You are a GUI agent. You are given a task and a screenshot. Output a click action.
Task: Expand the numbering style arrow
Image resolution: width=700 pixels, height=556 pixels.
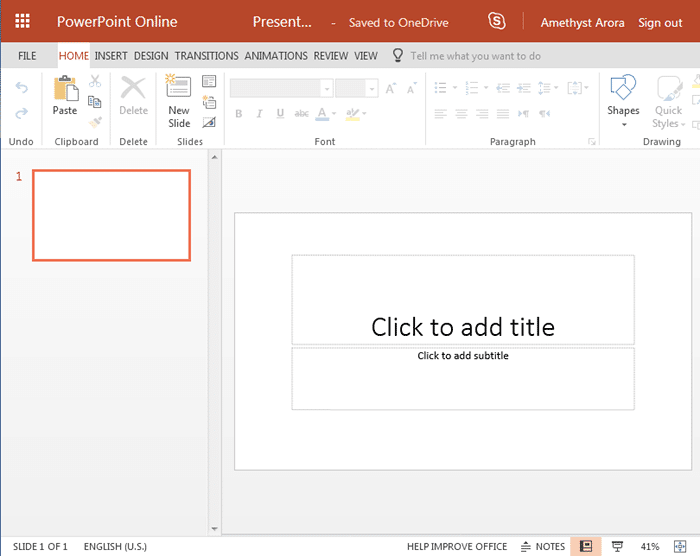pyautogui.click(x=486, y=88)
